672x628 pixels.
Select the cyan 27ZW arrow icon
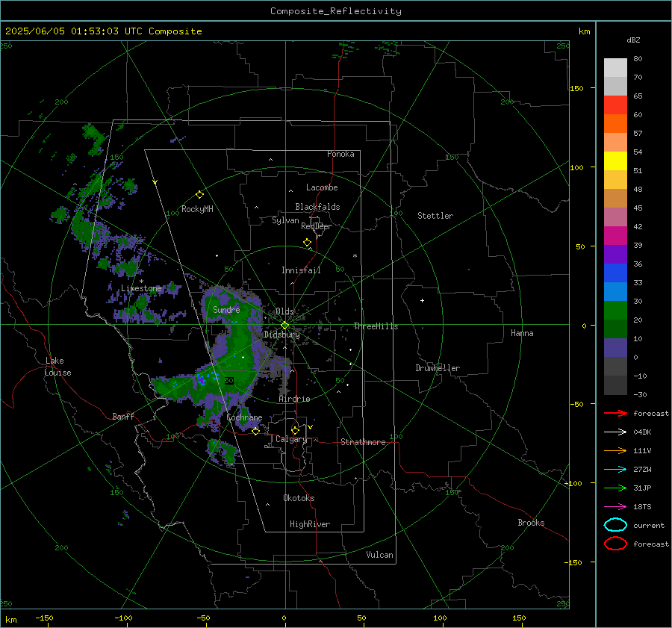[x=615, y=470]
